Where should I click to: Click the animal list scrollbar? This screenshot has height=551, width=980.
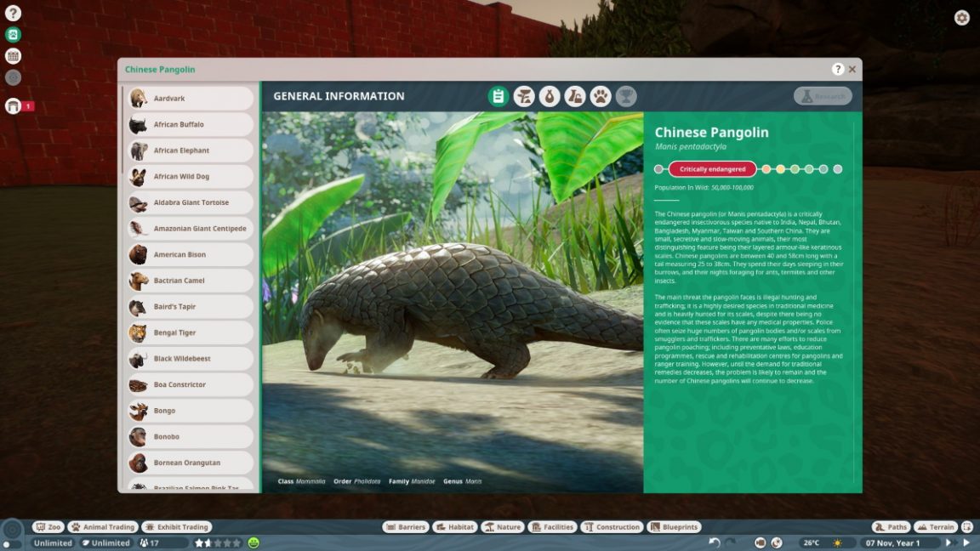[x=122, y=130]
